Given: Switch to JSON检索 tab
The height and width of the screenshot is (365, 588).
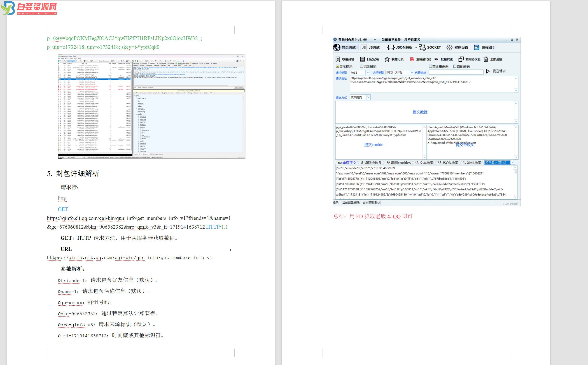Looking at the screenshot, I should coord(448,163).
